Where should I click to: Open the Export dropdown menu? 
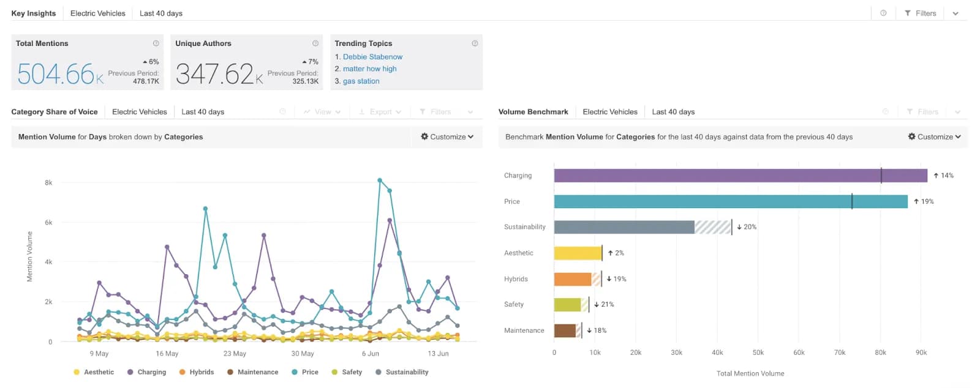(x=380, y=112)
